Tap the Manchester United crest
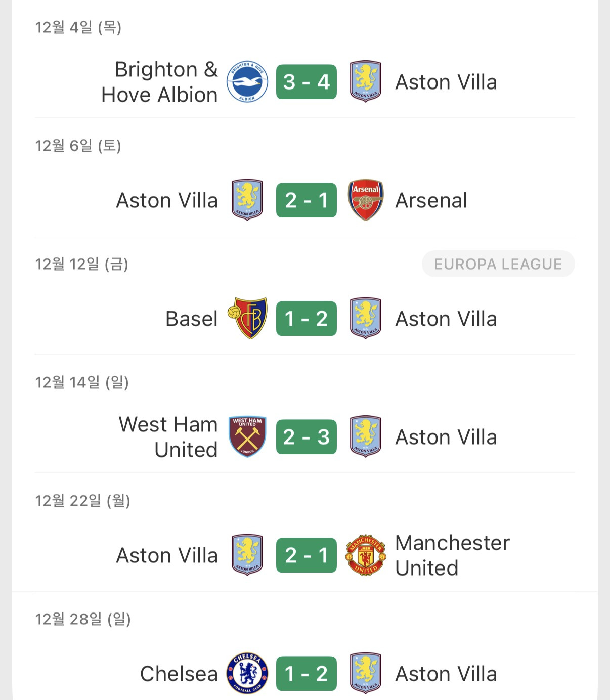Screen dimensions: 610x700 click(x=366, y=555)
